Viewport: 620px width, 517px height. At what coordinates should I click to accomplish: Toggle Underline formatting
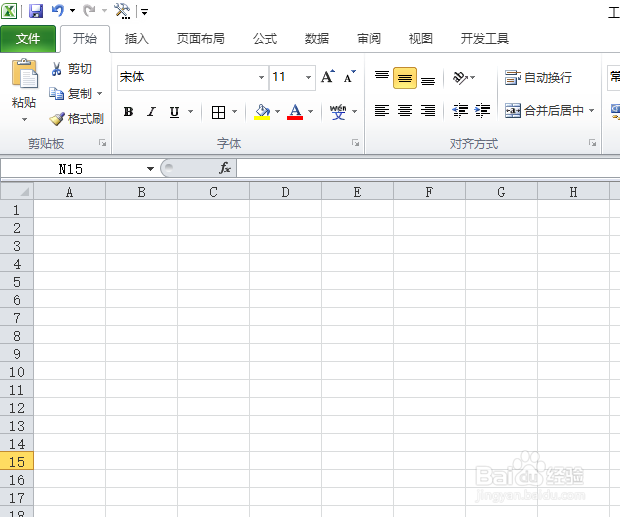(174, 112)
